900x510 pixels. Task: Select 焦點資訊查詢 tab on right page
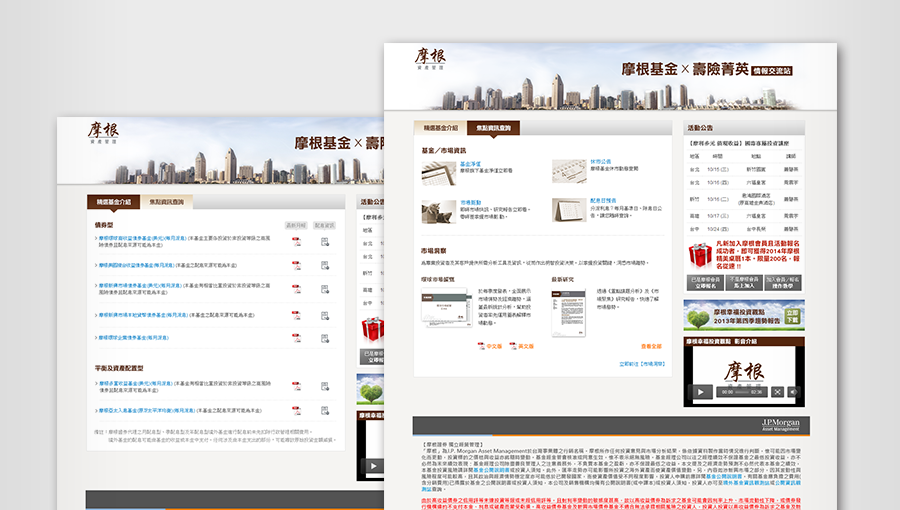pos(493,128)
